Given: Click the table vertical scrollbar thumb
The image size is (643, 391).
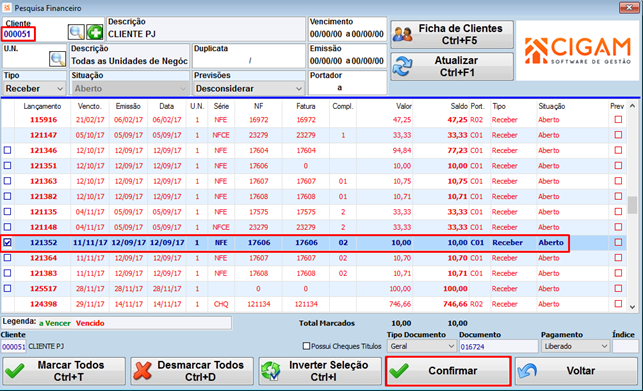Looking at the screenshot, I should click(x=632, y=205).
